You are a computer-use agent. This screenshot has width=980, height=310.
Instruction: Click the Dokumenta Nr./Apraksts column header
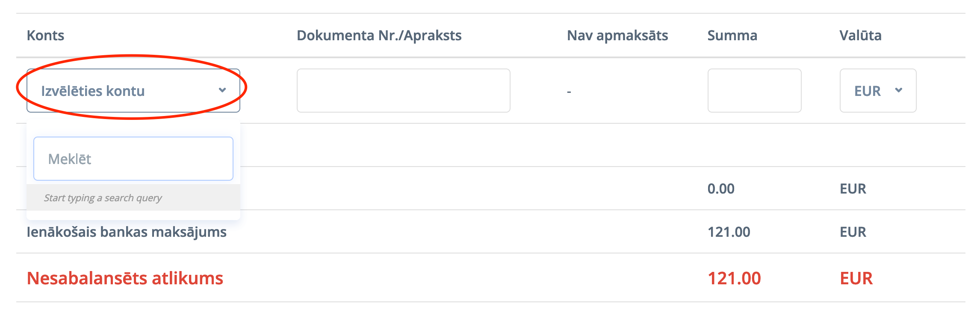(x=379, y=36)
